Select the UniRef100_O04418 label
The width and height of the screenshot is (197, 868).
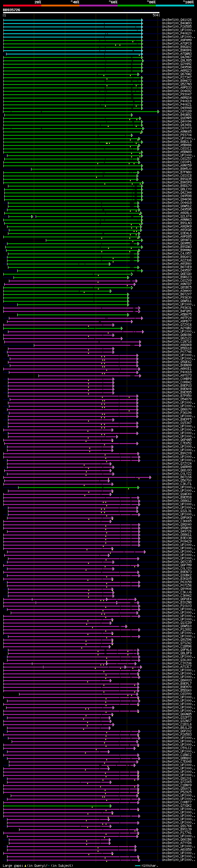(x=177, y=203)
